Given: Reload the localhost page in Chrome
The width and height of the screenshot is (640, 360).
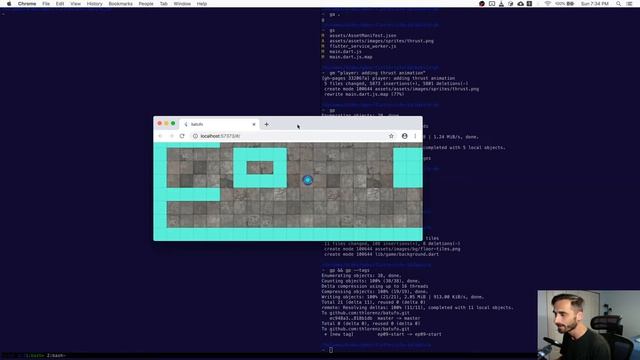Looking at the screenshot, I should click(x=182, y=136).
